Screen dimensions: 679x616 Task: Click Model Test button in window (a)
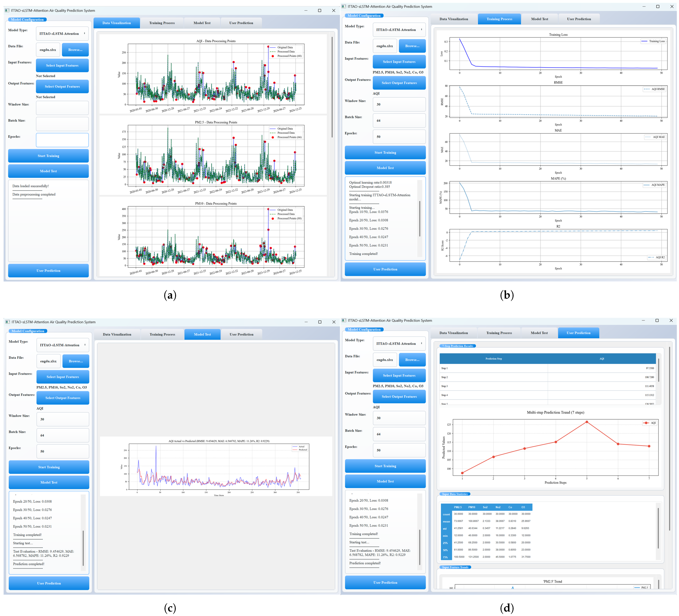click(x=48, y=171)
